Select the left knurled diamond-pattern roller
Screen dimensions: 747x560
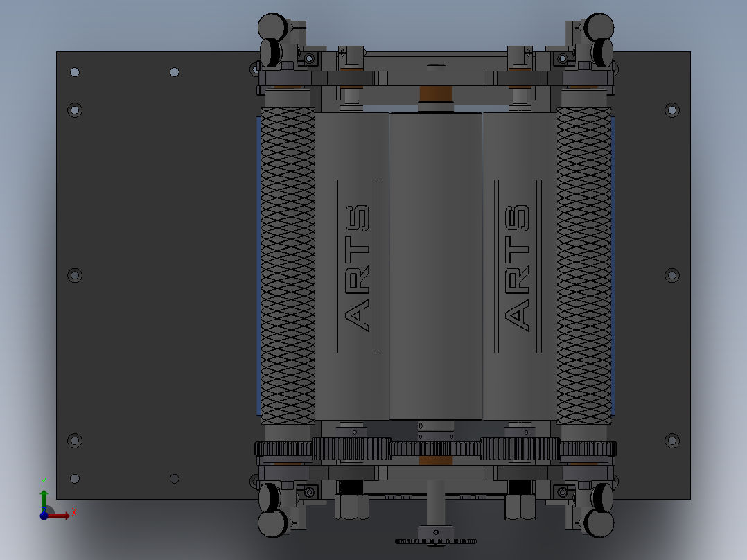click(x=288, y=266)
